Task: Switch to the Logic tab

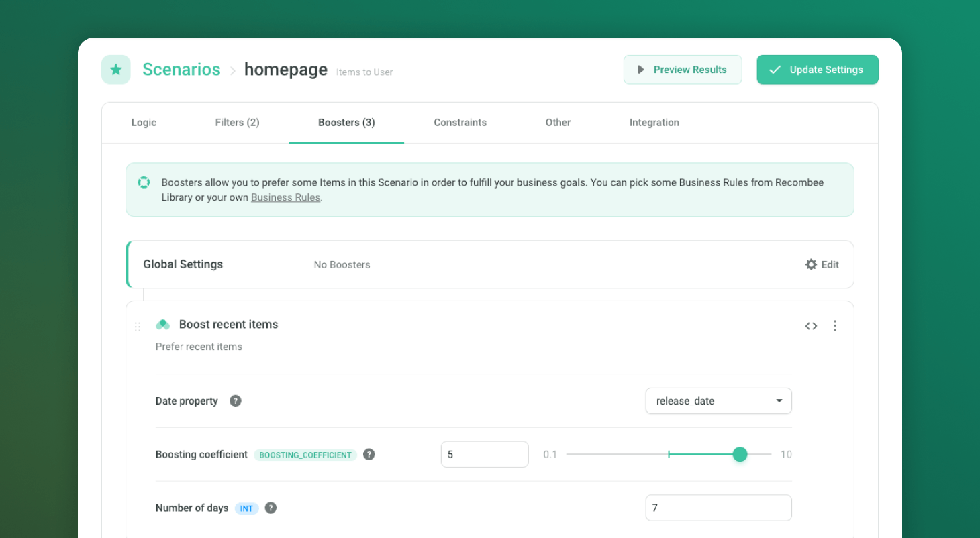Action: pos(144,123)
